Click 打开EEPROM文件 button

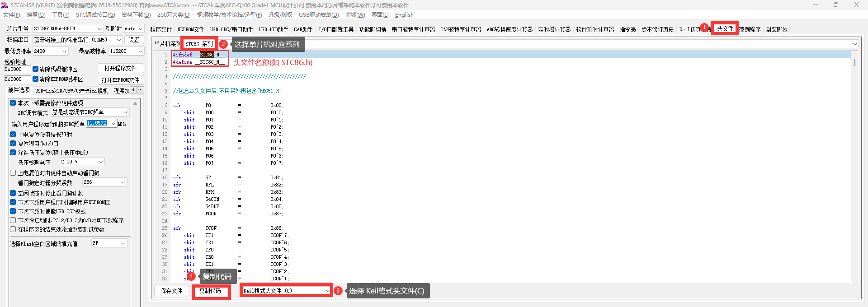(x=121, y=80)
